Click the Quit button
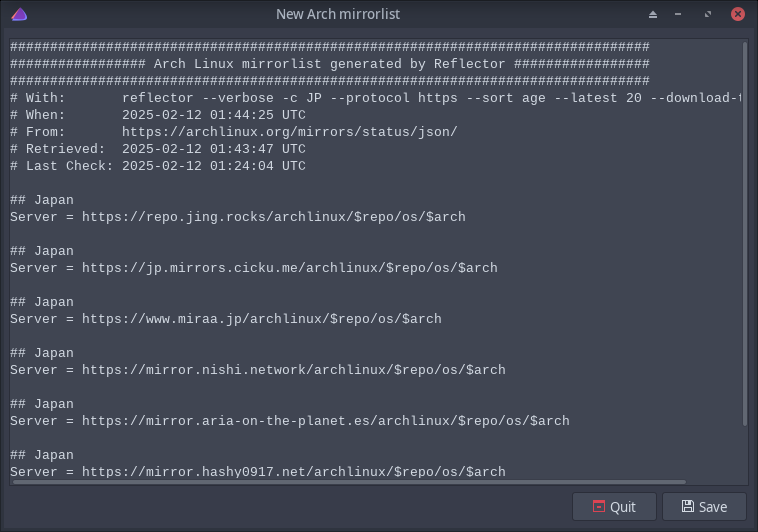 (x=614, y=507)
